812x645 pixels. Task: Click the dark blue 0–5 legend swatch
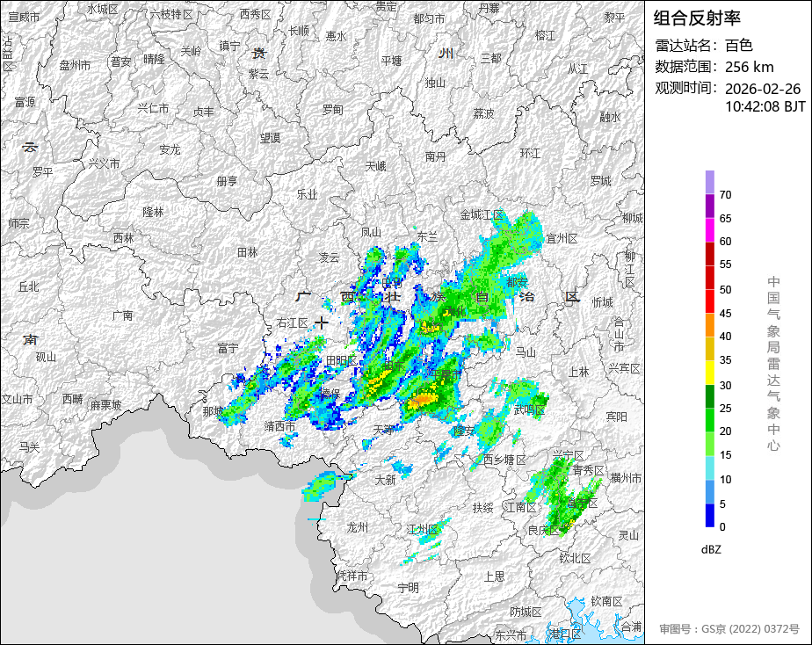click(709, 516)
